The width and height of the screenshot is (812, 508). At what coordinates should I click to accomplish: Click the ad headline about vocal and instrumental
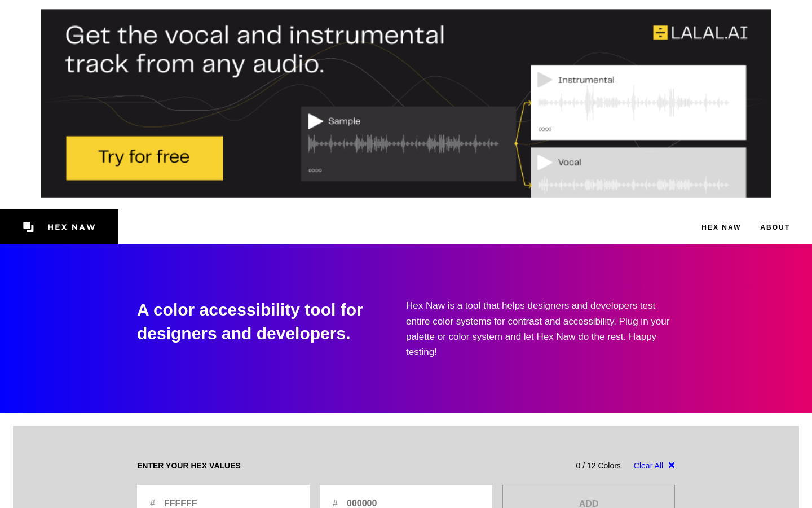click(x=254, y=50)
